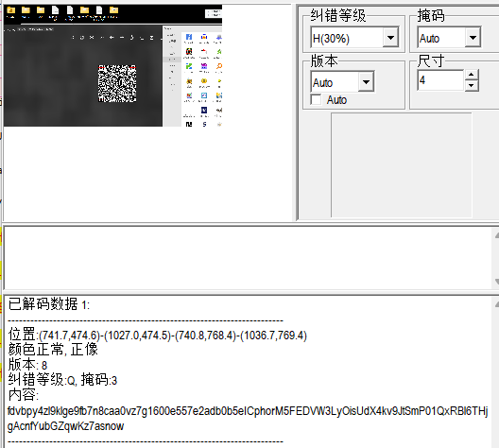This screenshot has width=499, height=448.
Task: Click the decoded string starting with 'fdvbpy4zl9'
Action: (x=248, y=411)
